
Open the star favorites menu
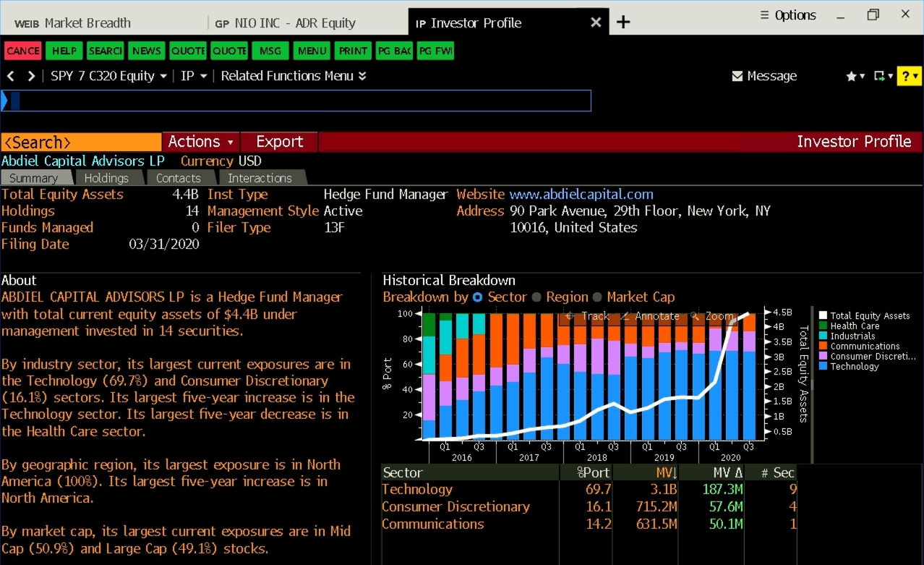tap(852, 76)
